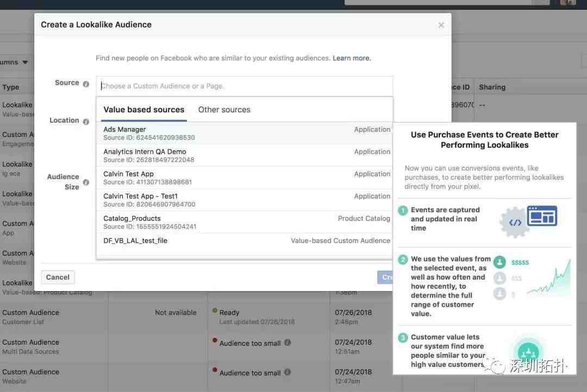Open the Learn more link
587x392 pixels.
(352, 58)
